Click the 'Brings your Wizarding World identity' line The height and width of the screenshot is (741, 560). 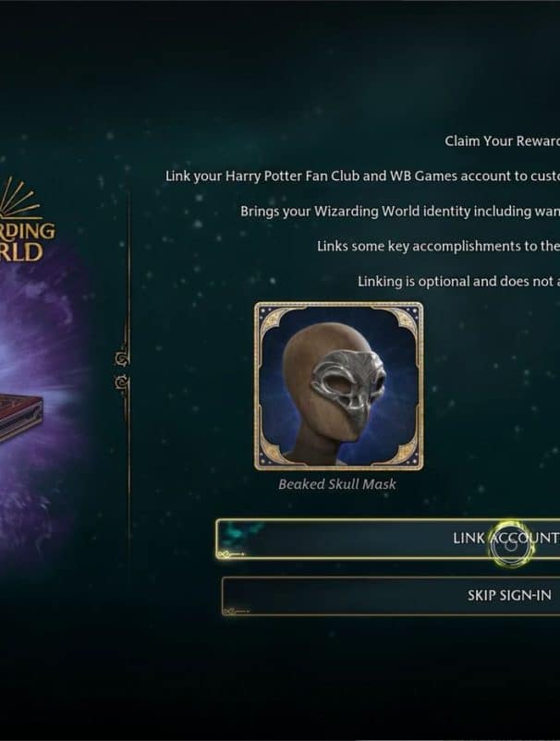[x=400, y=211]
